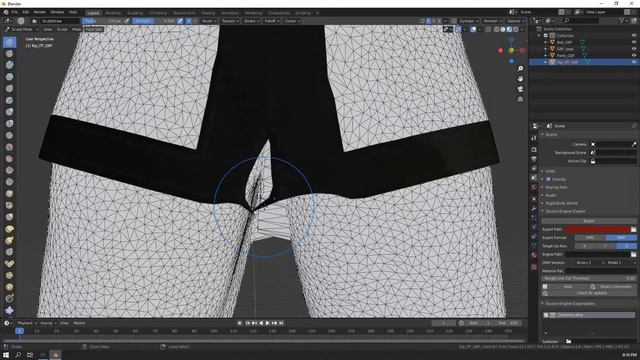Image resolution: width=640 pixels, height=360 pixels.
Task: Click Check for updates button
Action: point(589,293)
